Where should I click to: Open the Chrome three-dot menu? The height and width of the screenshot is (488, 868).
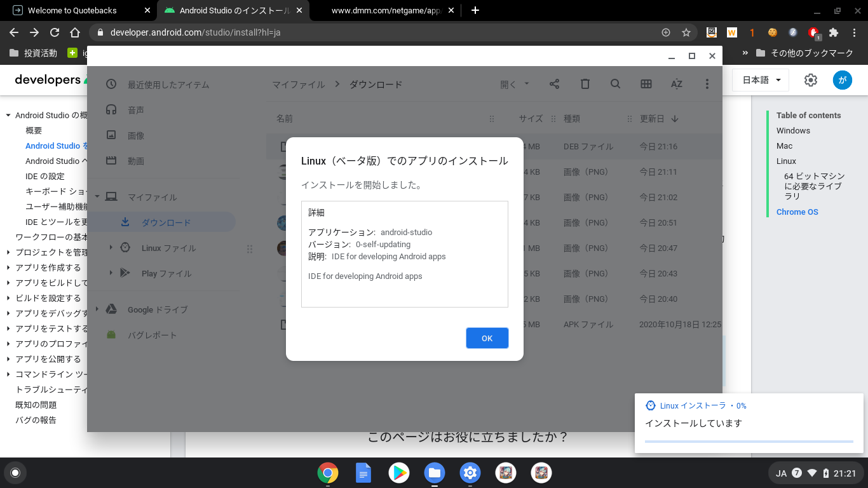(x=855, y=32)
